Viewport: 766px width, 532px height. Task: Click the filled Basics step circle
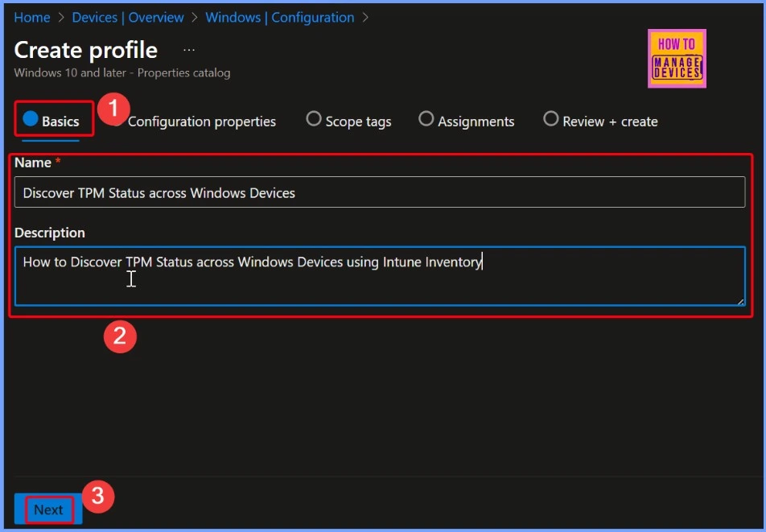31,118
